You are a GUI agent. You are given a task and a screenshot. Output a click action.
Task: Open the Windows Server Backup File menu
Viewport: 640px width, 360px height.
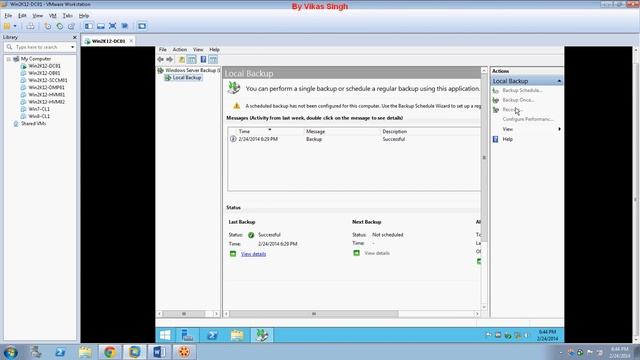[162, 50]
